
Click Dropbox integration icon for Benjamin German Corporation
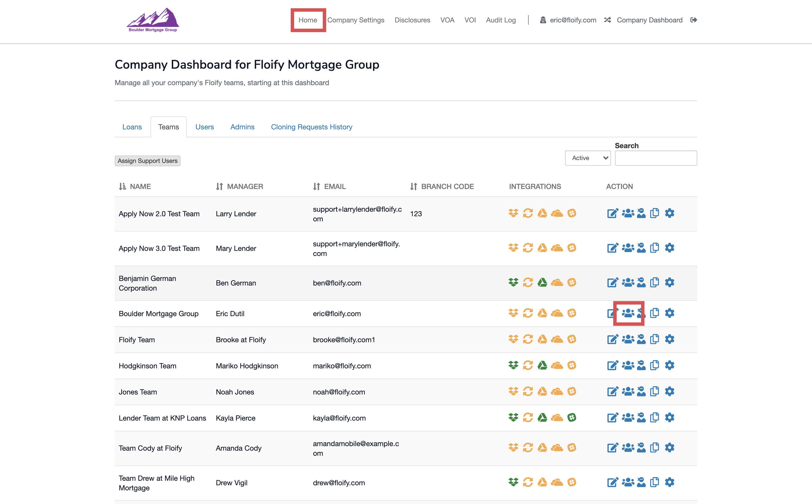tap(513, 282)
